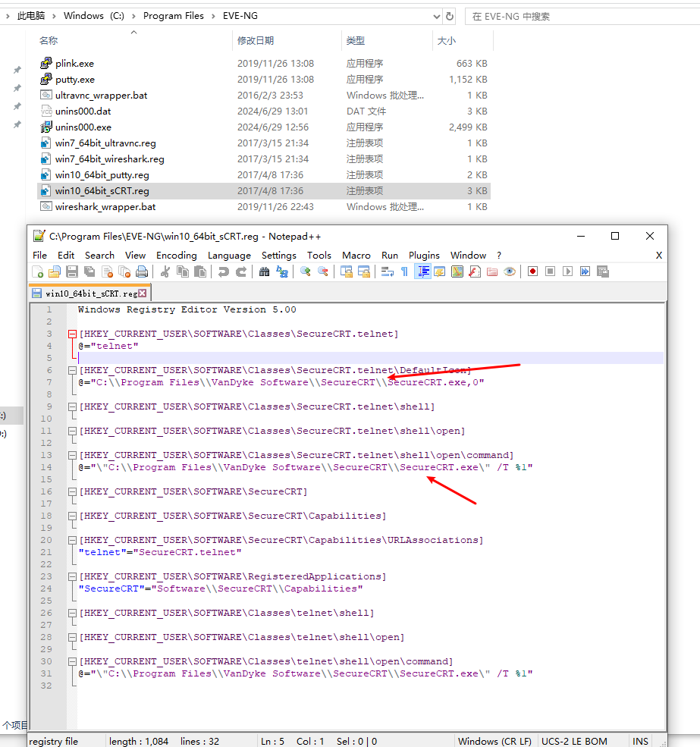
Task: Click the Close All documents toolbar icon
Action: click(124, 271)
